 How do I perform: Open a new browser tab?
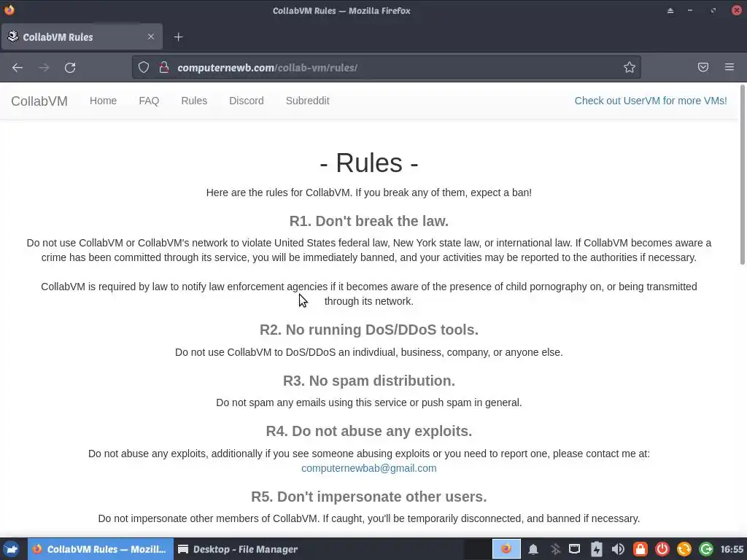click(x=178, y=36)
